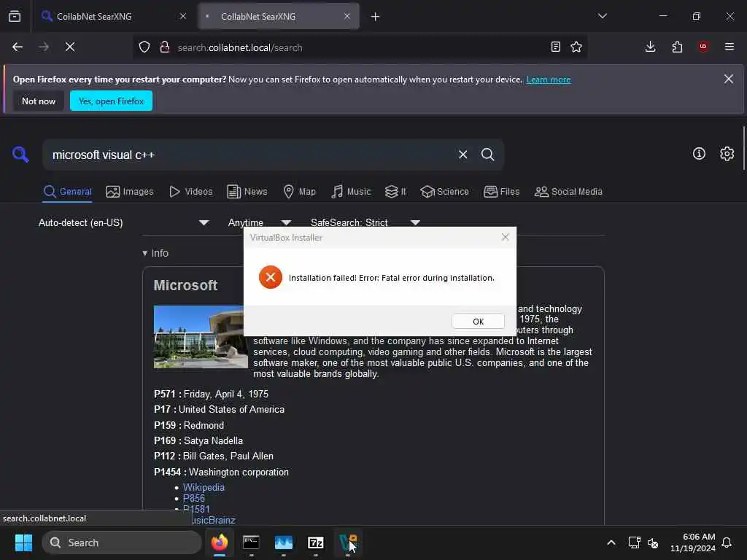The image size is (747, 560).
Task: Select the General search category
Action: tap(67, 192)
